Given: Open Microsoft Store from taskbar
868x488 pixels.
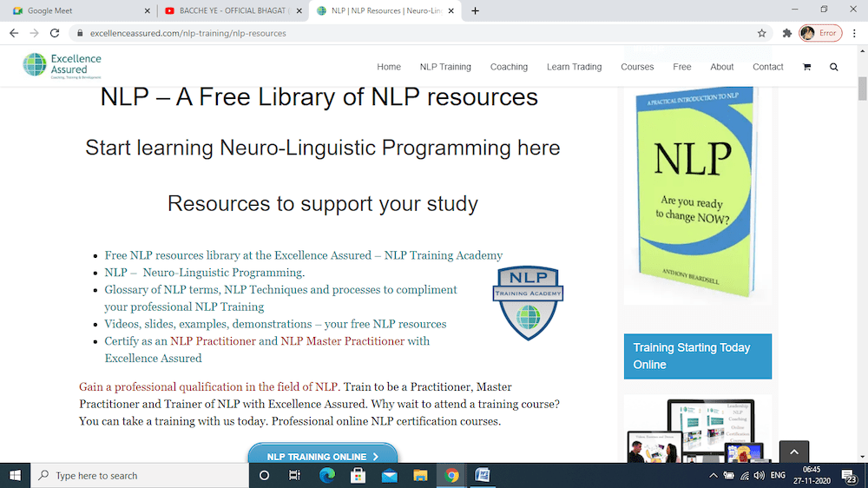Looking at the screenshot, I should [358, 475].
